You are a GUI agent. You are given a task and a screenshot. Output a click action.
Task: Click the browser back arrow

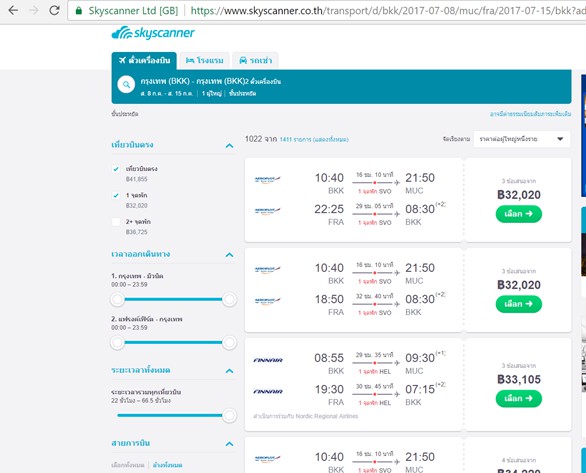point(13,10)
